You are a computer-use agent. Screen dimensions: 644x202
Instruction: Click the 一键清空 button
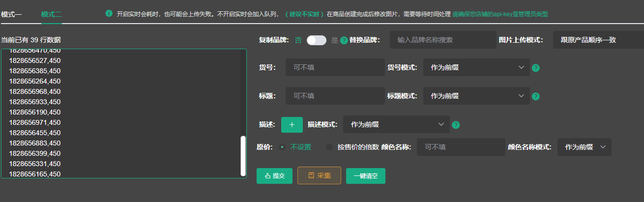tap(365, 176)
